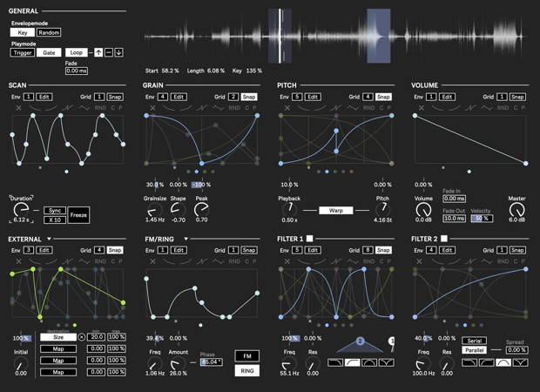Enable the Filter 2 checkbox
Screen dimensions: 540x392
pos(443,238)
